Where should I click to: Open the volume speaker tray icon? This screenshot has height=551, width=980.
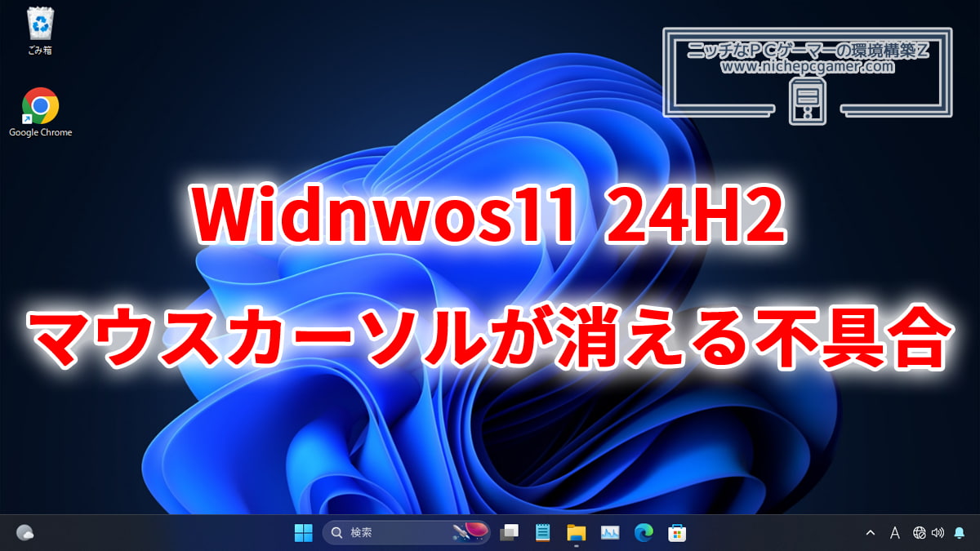(x=937, y=533)
